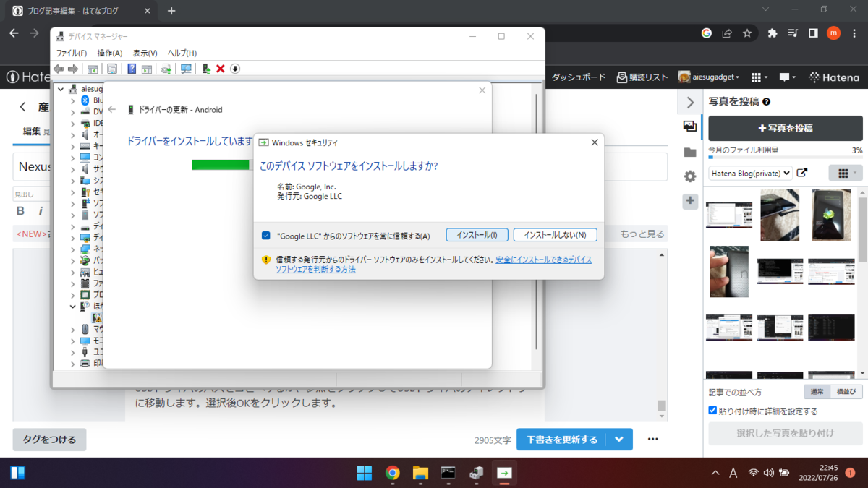
Task: Open Chrome profile avatar
Action: pyautogui.click(x=833, y=33)
